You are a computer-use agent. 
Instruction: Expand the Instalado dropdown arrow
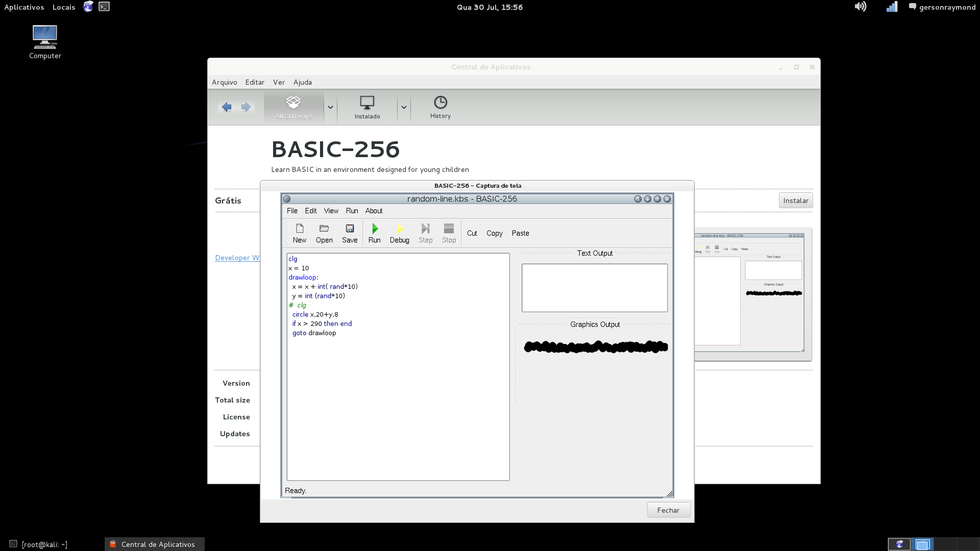click(404, 108)
